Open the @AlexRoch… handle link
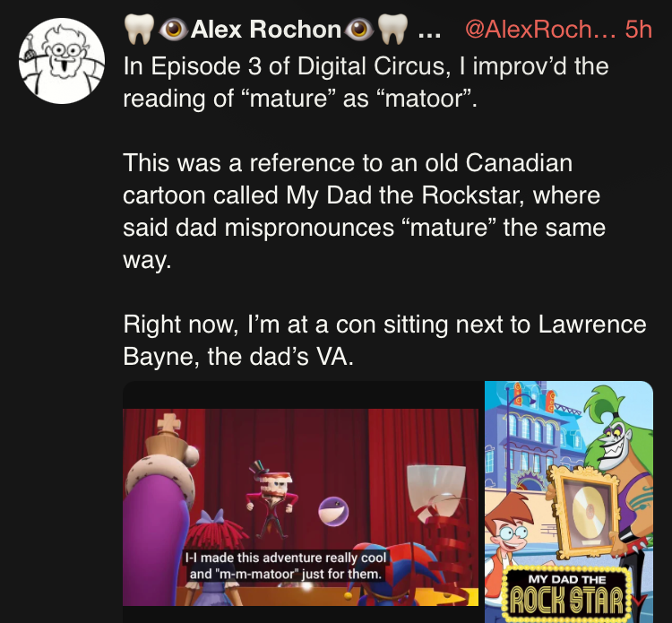Image resolution: width=672 pixels, height=623 pixels. point(540,30)
